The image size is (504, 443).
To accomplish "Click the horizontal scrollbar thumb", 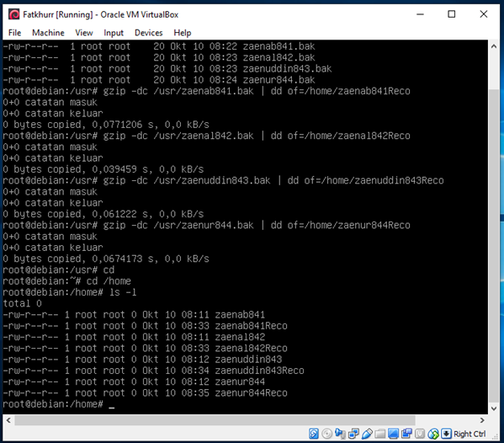I will [215, 420].
